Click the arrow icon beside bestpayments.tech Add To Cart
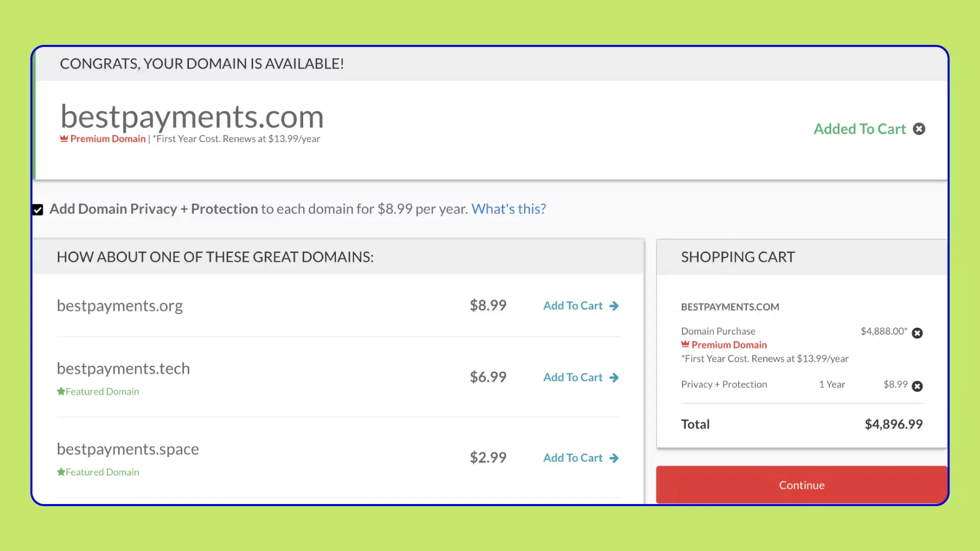This screenshot has height=551, width=980. click(x=614, y=378)
